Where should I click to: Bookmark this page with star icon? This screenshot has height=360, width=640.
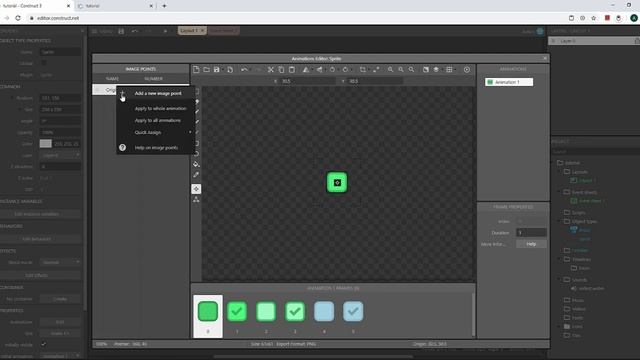click(x=594, y=18)
